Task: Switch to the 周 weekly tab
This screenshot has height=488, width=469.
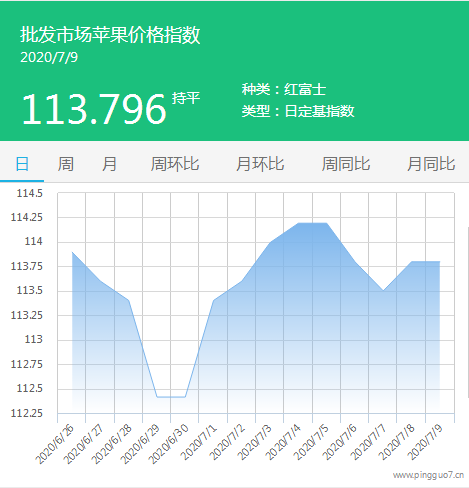Action: click(66, 164)
